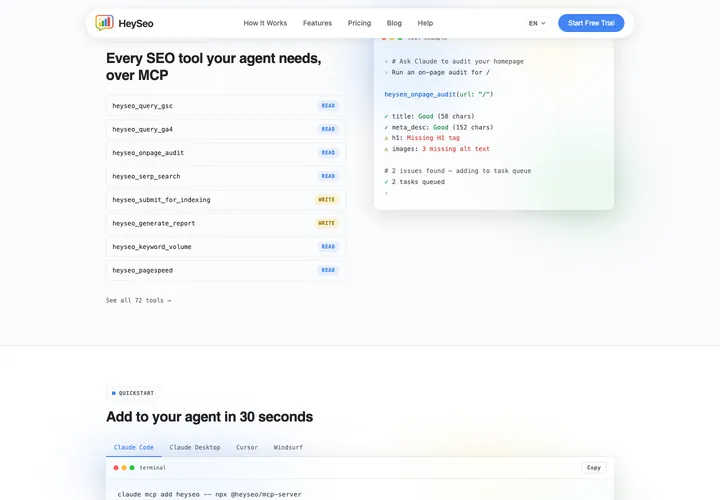Go to the Pricing page
Screen dimensions: 720x500
[x=359, y=23]
